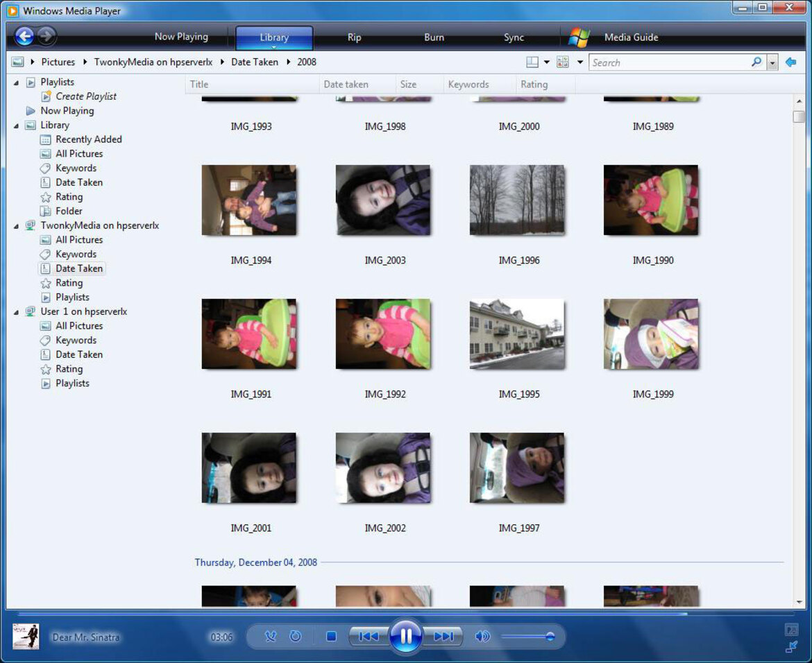Select Now Playing in the navigation tree
Image resolution: width=812 pixels, height=663 pixels.
point(67,111)
